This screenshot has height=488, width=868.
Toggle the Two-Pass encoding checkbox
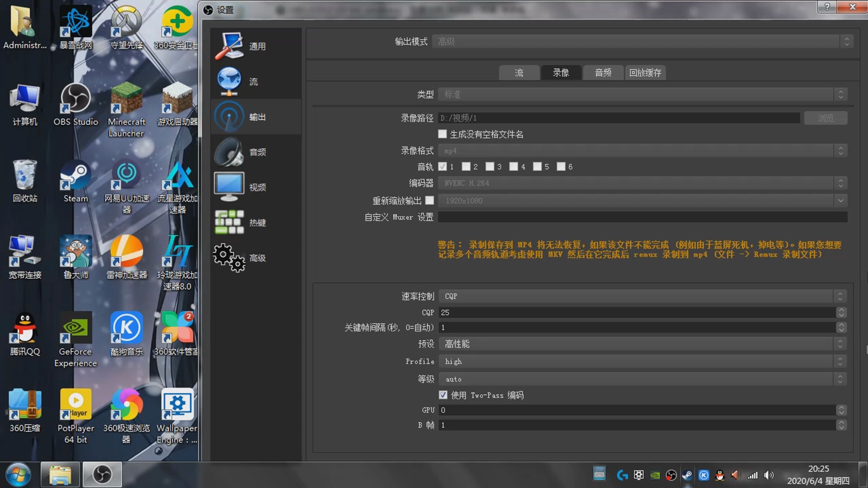point(443,395)
